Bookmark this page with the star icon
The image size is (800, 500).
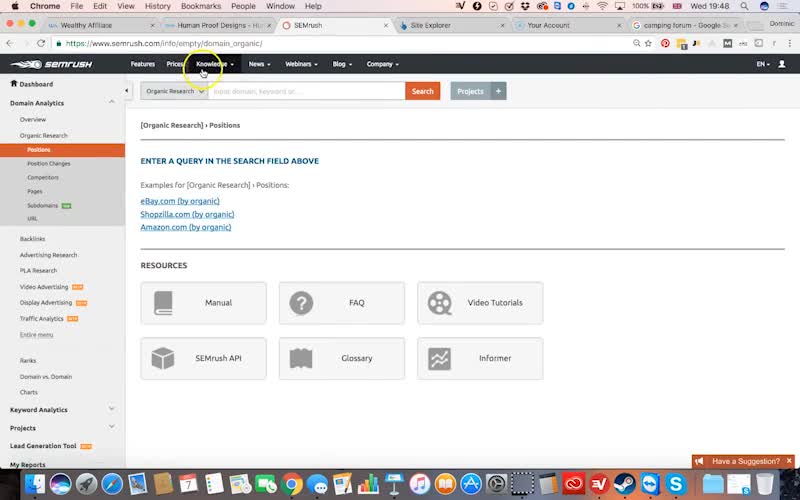(x=648, y=43)
